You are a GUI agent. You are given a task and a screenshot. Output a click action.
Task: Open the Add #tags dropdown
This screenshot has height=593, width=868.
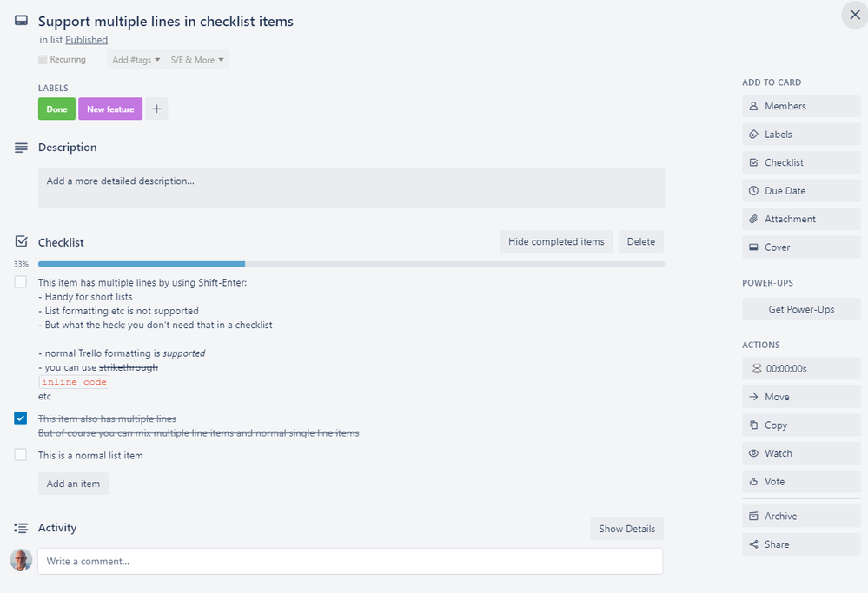pyautogui.click(x=136, y=60)
